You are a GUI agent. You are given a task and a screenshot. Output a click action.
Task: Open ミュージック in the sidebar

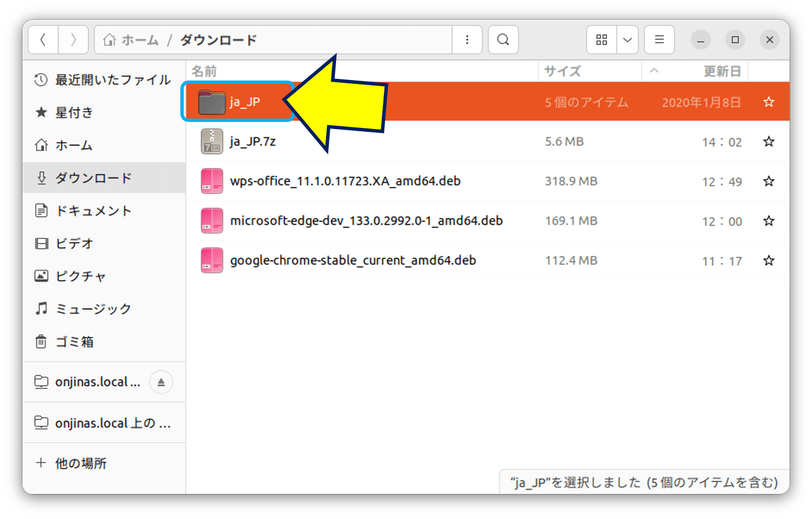click(x=104, y=309)
